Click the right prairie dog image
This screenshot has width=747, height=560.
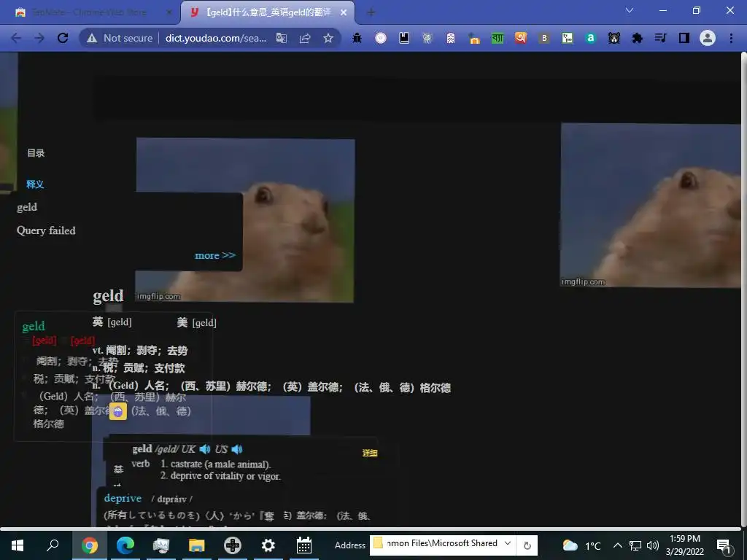coord(651,205)
